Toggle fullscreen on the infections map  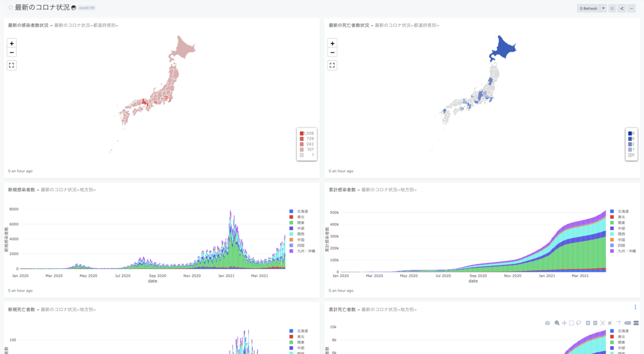12,65
